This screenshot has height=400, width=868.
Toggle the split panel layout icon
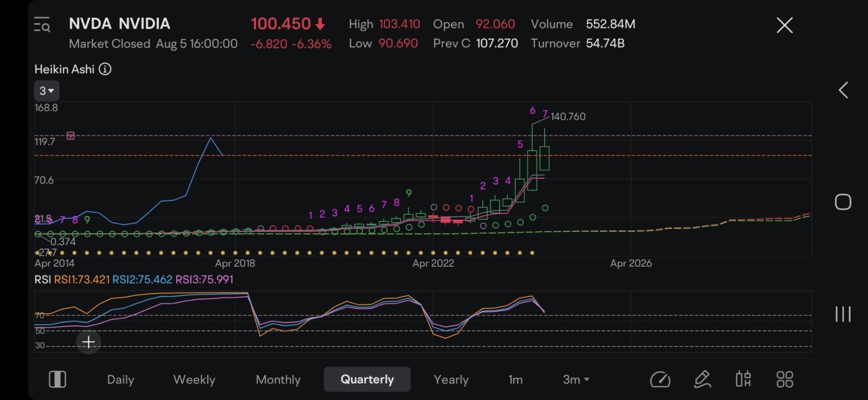coord(58,379)
